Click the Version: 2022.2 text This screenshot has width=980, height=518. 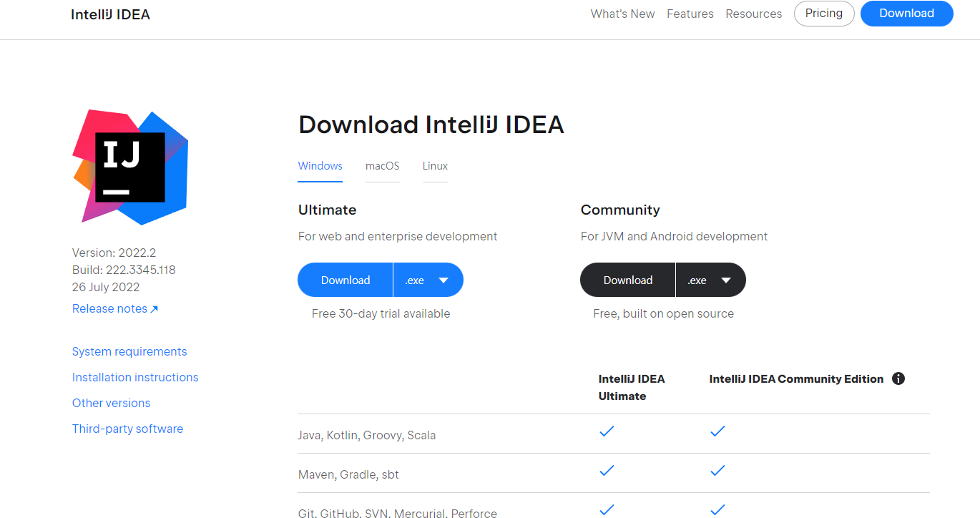tap(114, 253)
